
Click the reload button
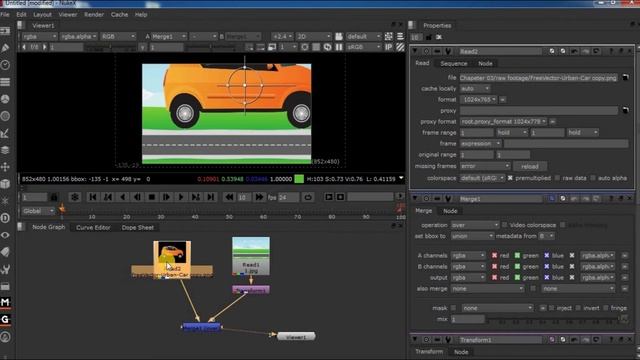[529, 166]
